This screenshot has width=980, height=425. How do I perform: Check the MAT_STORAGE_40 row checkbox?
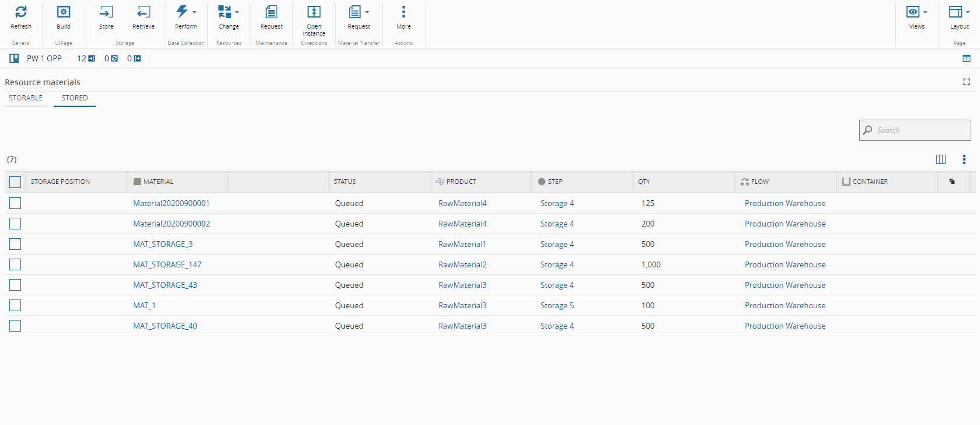coord(15,326)
